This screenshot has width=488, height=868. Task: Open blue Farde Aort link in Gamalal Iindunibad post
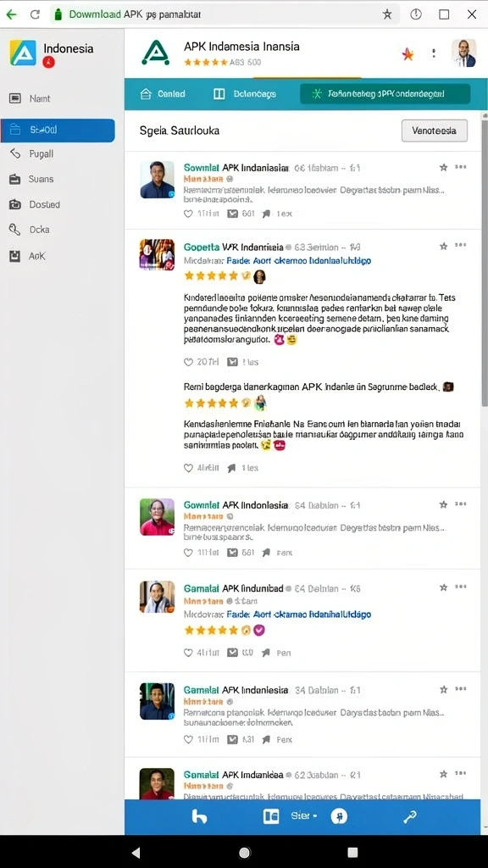pos(299,615)
